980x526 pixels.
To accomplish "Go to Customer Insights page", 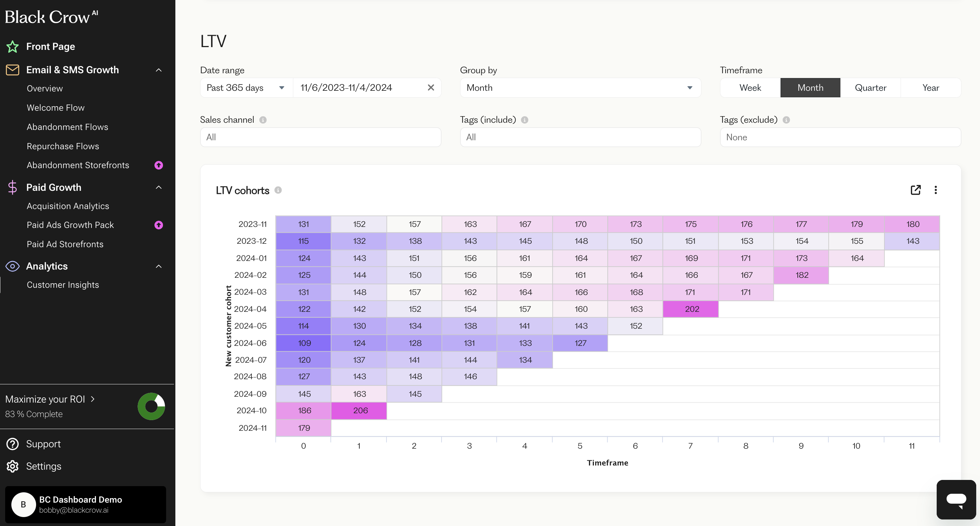I will [x=63, y=285].
